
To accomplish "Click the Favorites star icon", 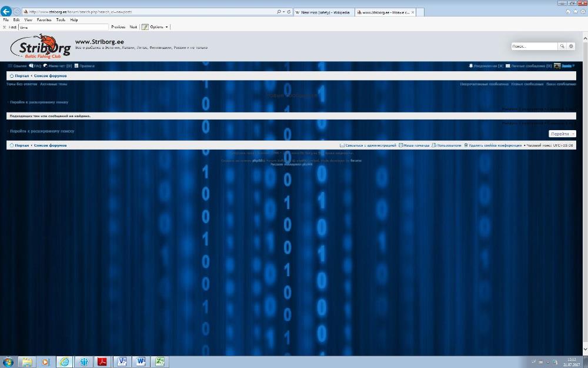I will coord(575,11).
